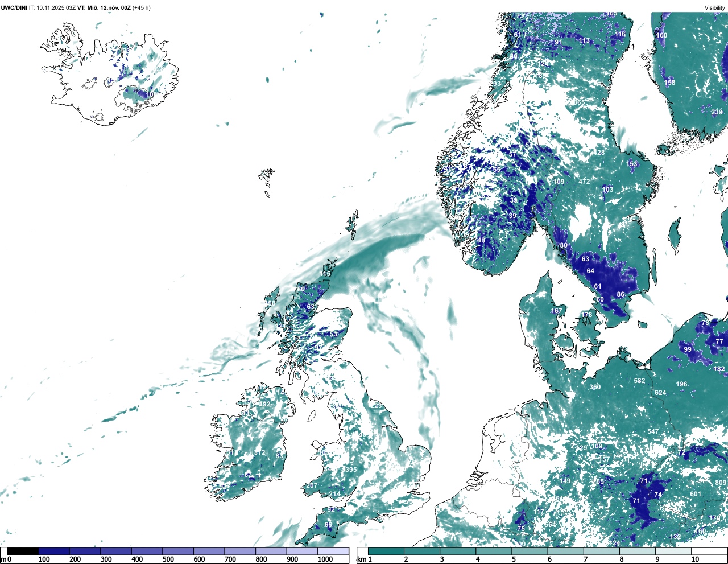Image resolution: width=728 pixels, height=564 pixels.
Task: Click the map value '239' in Finland
Action: [x=717, y=112]
